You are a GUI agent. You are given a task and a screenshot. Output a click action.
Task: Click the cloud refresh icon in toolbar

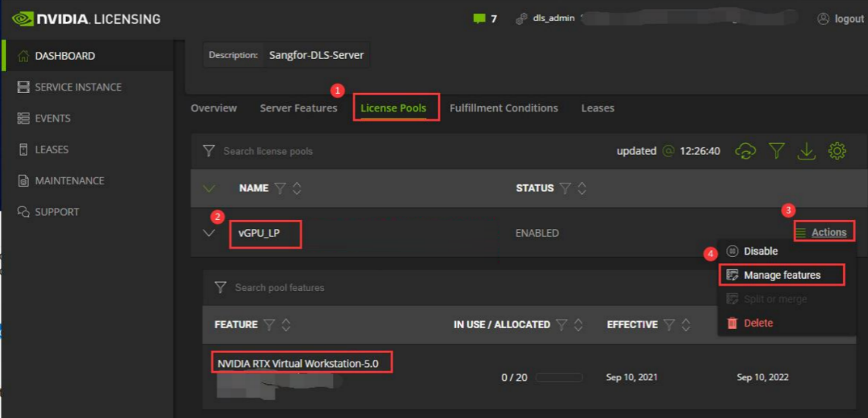(746, 151)
